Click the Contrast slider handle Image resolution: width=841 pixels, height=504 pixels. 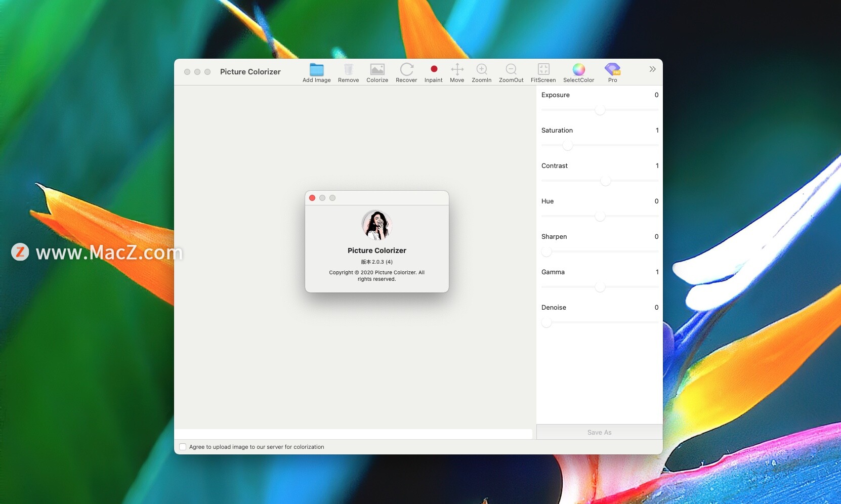coord(605,181)
